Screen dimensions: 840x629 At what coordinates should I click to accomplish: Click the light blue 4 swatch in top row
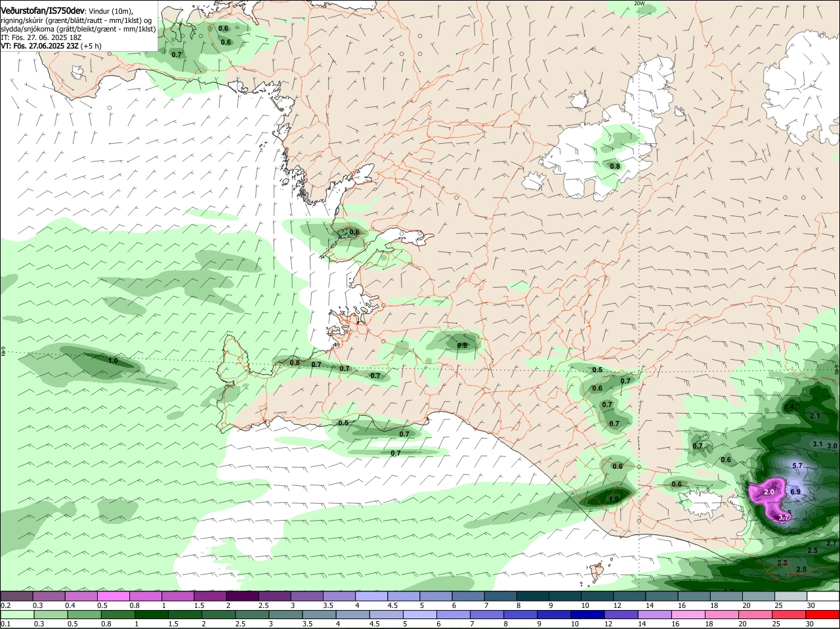click(x=373, y=596)
